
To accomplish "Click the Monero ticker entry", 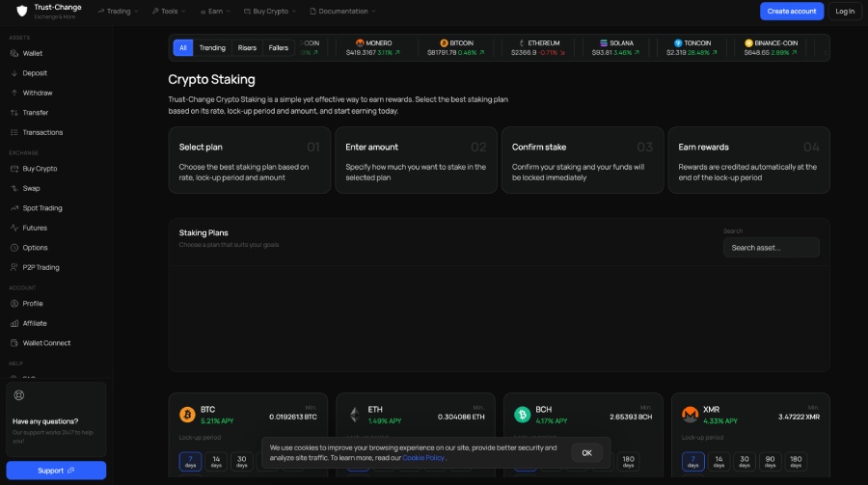I will click(372, 47).
